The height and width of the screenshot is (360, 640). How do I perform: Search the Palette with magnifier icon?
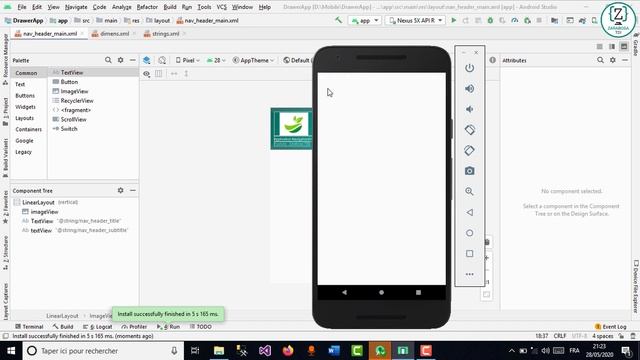coord(108,60)
